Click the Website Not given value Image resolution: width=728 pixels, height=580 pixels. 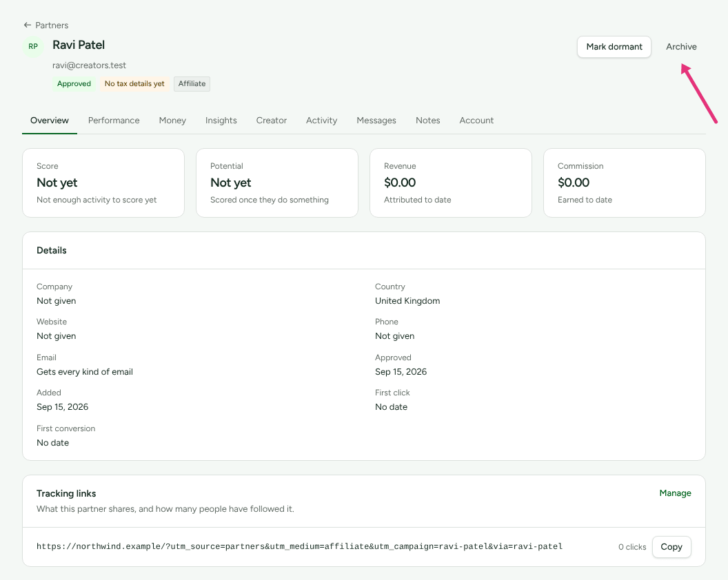(56, 336)
